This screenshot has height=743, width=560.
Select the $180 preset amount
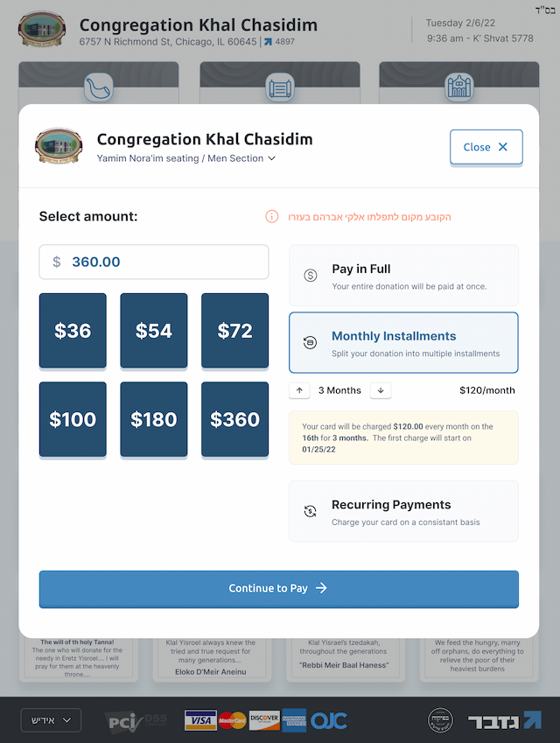coord(154,419)
